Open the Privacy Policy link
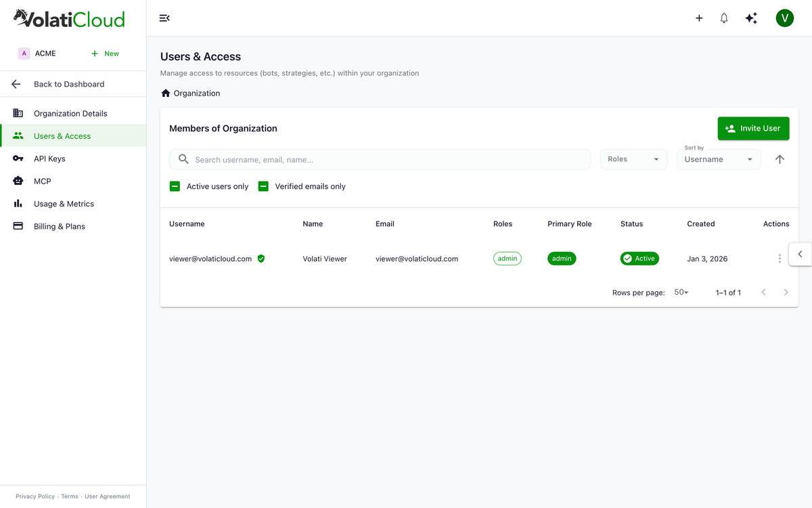 (x=35, y=496)
